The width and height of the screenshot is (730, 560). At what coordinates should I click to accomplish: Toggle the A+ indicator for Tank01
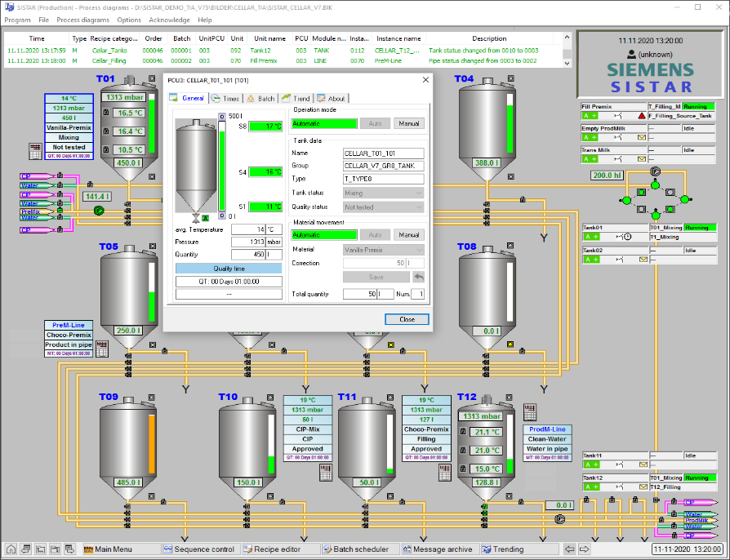pyautogui.click(x=591, y=237)
